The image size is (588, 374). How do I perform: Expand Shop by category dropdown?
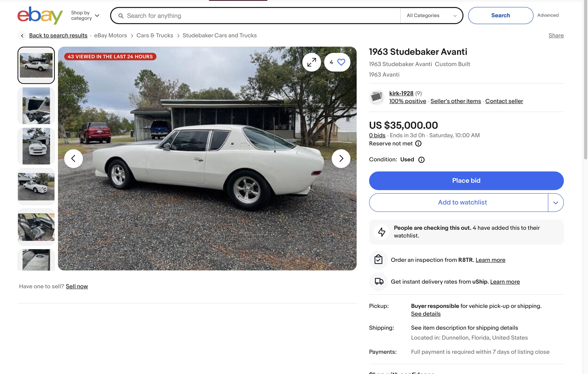tap(85, 15)
